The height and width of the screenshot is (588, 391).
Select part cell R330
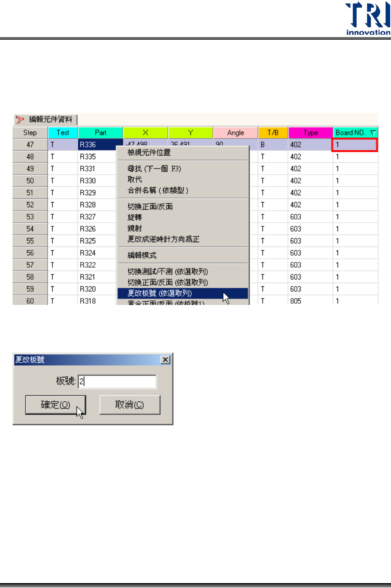coord(97,181)
